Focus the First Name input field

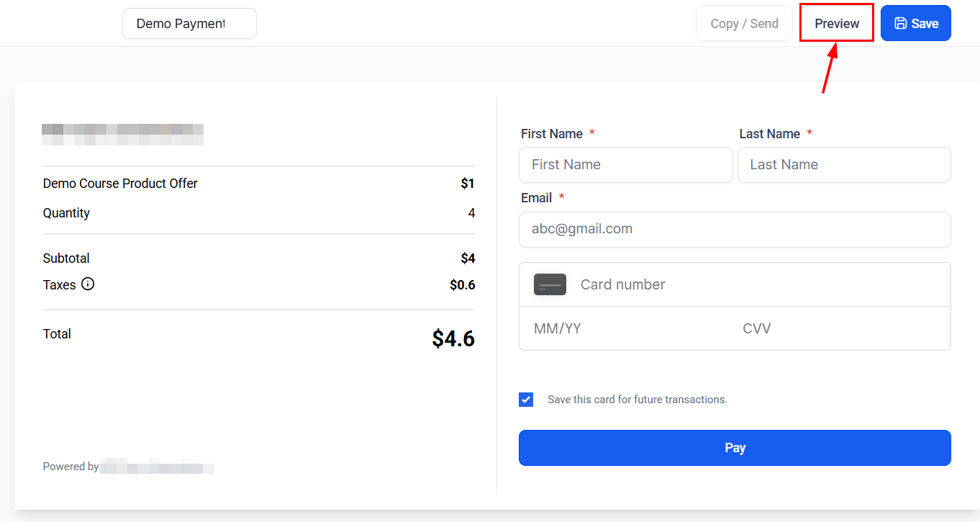coord(625,165)
